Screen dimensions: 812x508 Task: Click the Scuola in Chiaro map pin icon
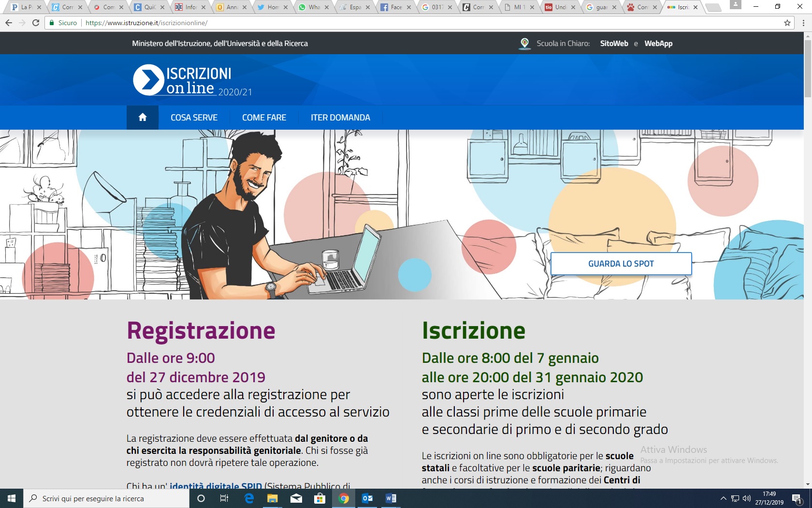pyautogui.click(x=524, y=44)
